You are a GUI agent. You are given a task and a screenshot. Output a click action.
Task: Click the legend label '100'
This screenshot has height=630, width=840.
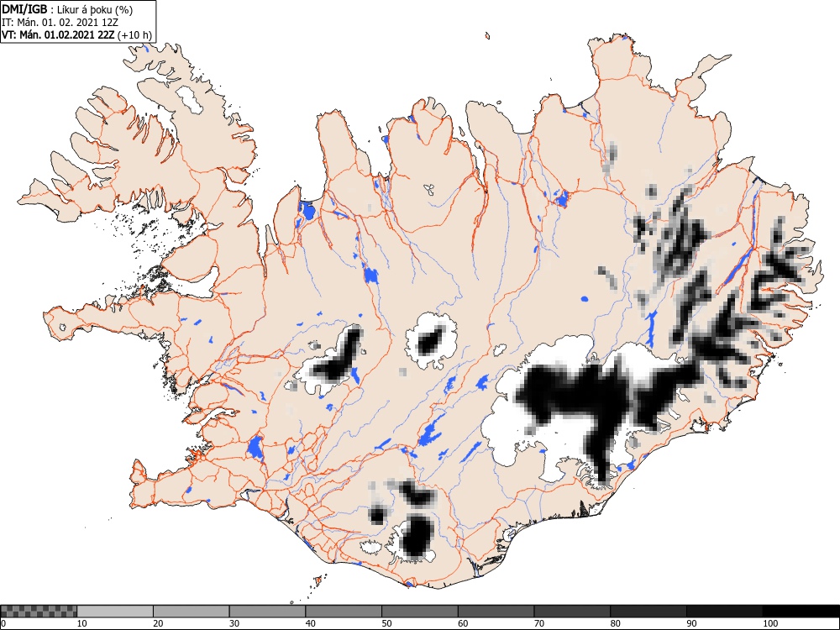pos(769,623)
